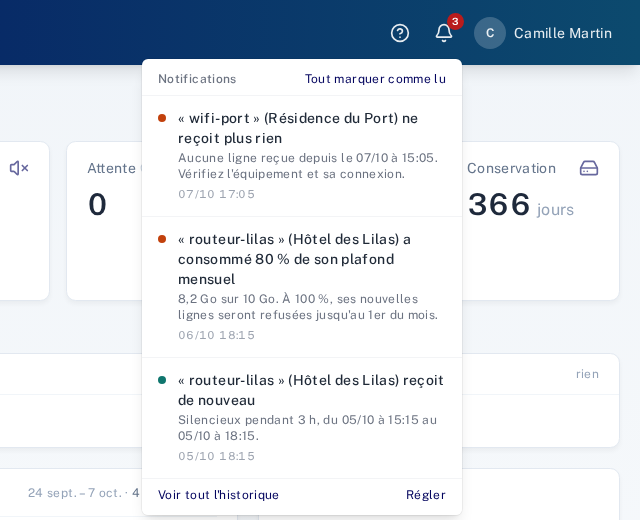Click the 24 sept. – 7 oct. date range
The width and height of the screenshot is (640, 520).
[x=75, y=493]
